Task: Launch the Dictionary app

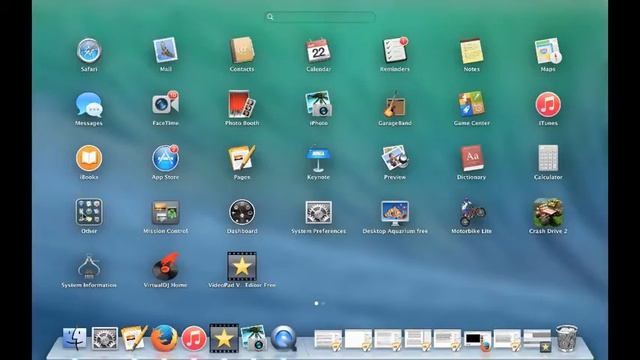Action: tap(471, 158)
